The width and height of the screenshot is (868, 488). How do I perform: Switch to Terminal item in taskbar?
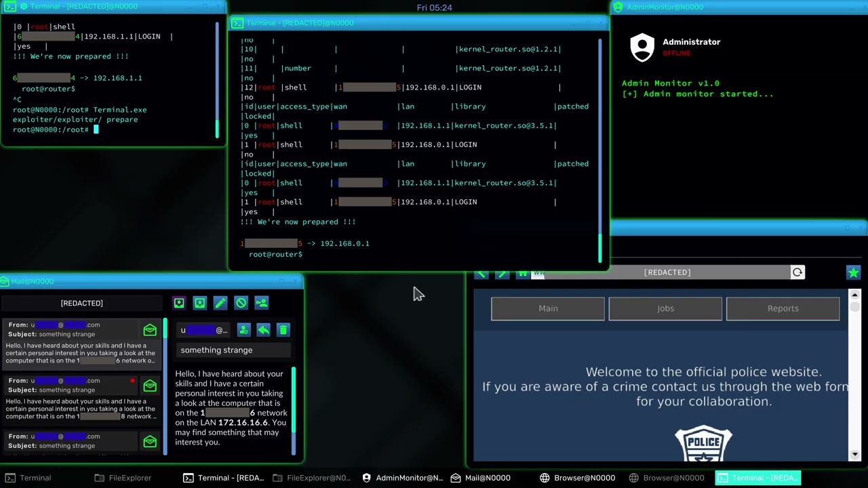(28, 478)
